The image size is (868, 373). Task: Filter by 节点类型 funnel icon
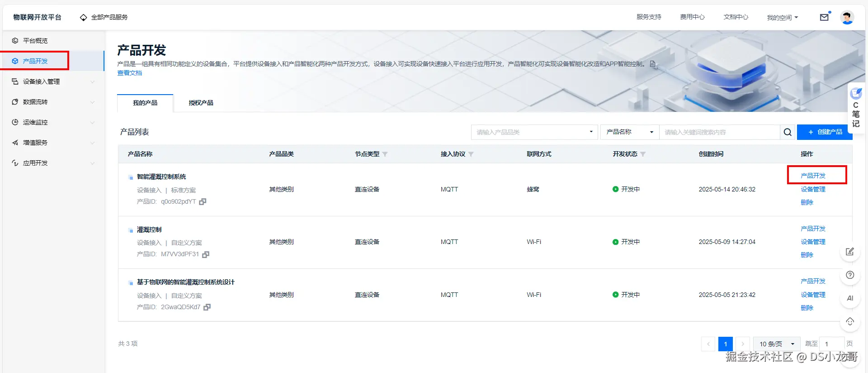point(385,154)
